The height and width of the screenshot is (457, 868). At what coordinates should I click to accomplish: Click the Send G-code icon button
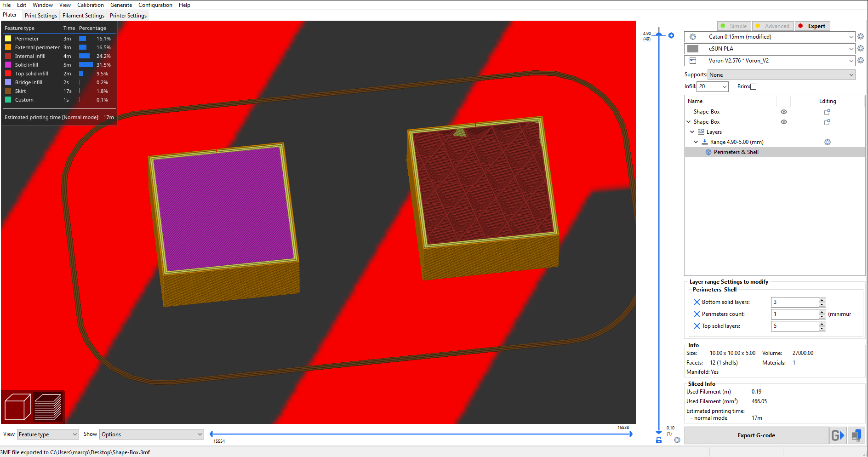tap(838, 435)
